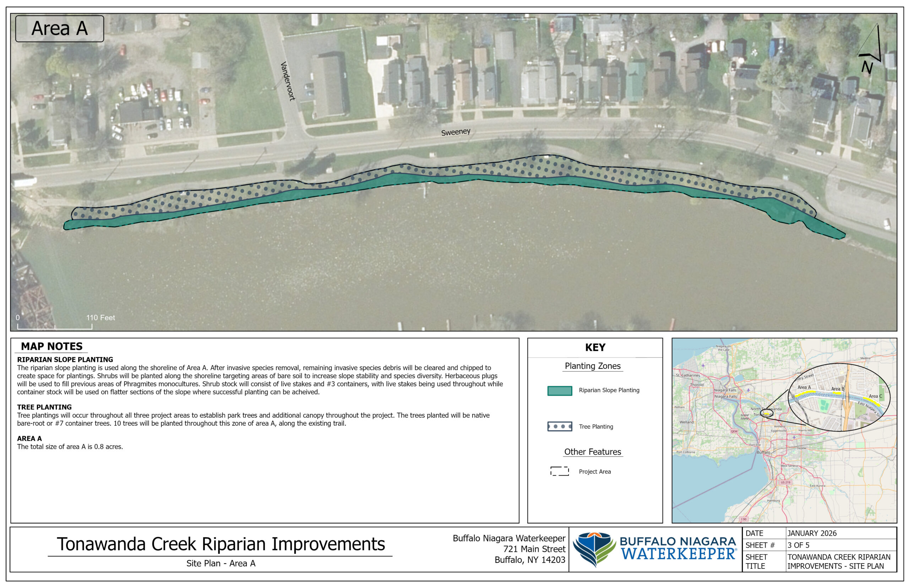The image size is (909, 588).
Task: Click the Area C label in inset map
Action: coord(875,396)
